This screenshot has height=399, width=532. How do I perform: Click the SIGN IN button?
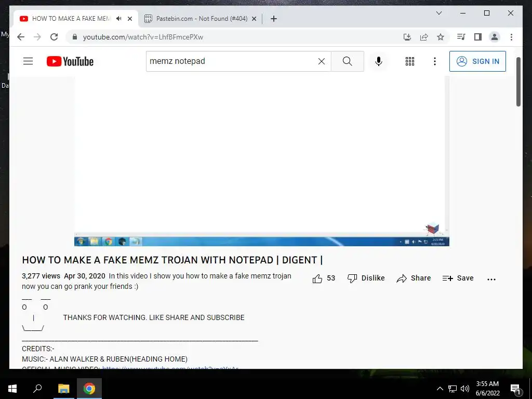477,61
